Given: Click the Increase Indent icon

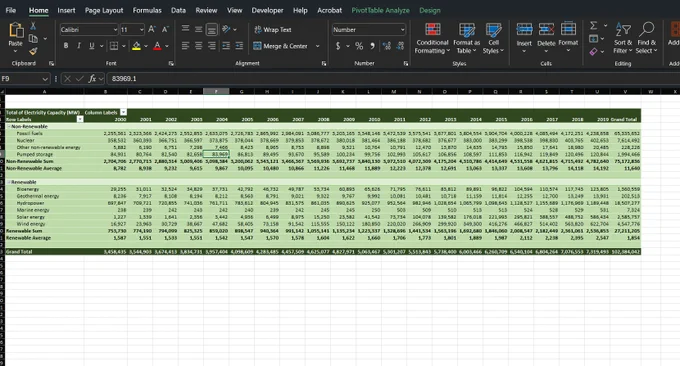Looking at the screenshot, I should pos(239,46).
